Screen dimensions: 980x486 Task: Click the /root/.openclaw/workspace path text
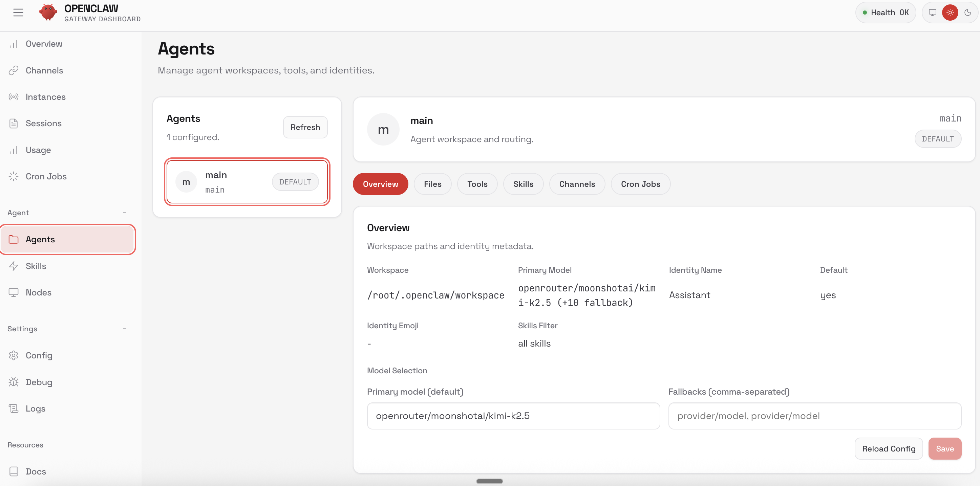[x=435, y=295]
